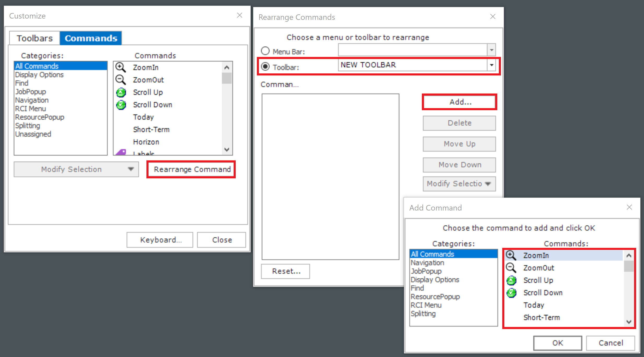Switch to the Toolbars tab
The width and height of the screenshot is (644, 357).
34,38
